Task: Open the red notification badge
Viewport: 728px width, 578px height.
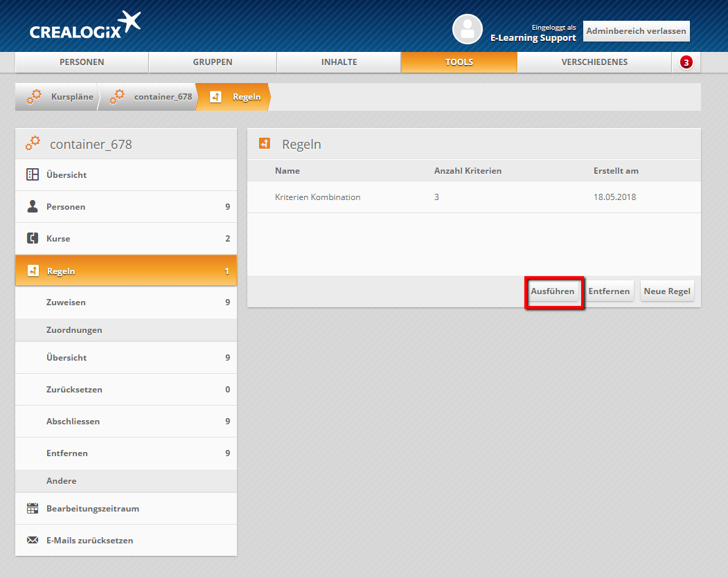Action: (x=686, y=62)
